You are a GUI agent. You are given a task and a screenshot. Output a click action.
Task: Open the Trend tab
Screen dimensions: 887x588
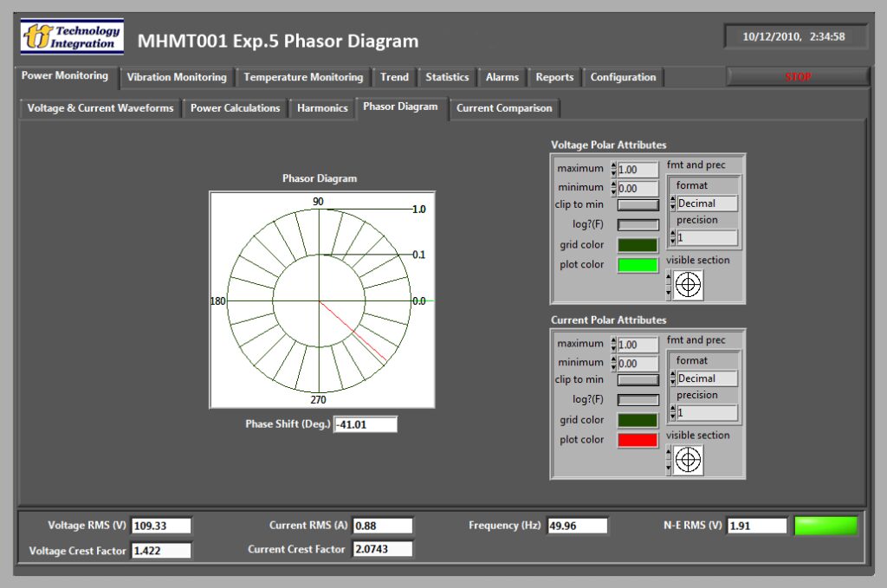pyautogui.click(x=394, y=77)
